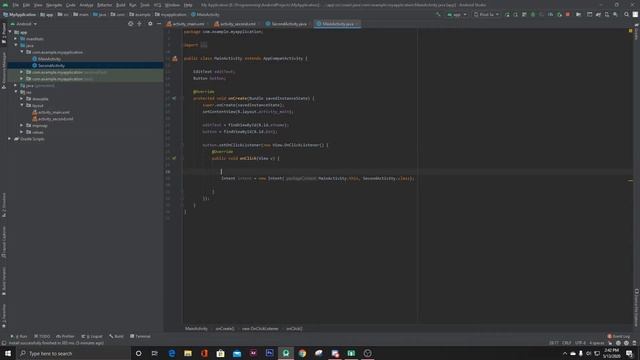Click the taskbar search box

pos(73,353)
